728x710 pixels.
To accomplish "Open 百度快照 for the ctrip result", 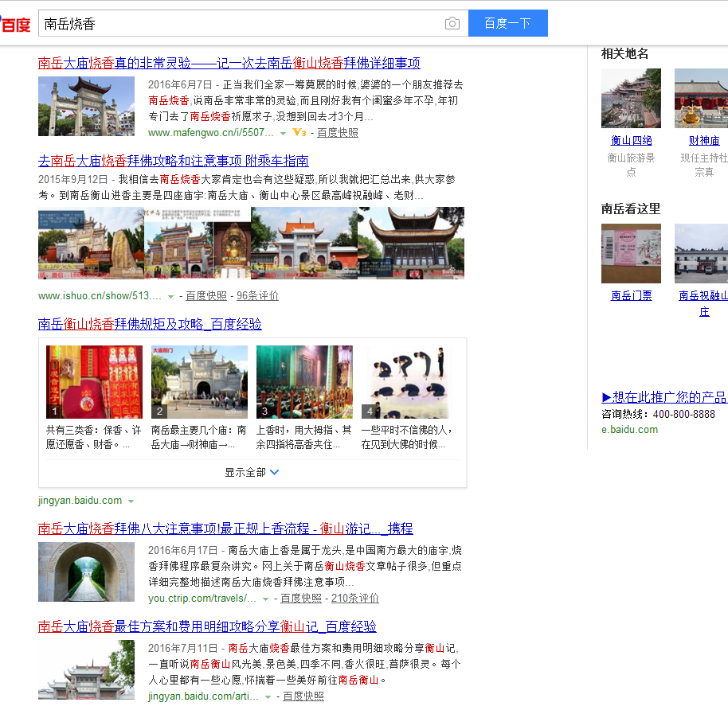I will pos(301,598).
